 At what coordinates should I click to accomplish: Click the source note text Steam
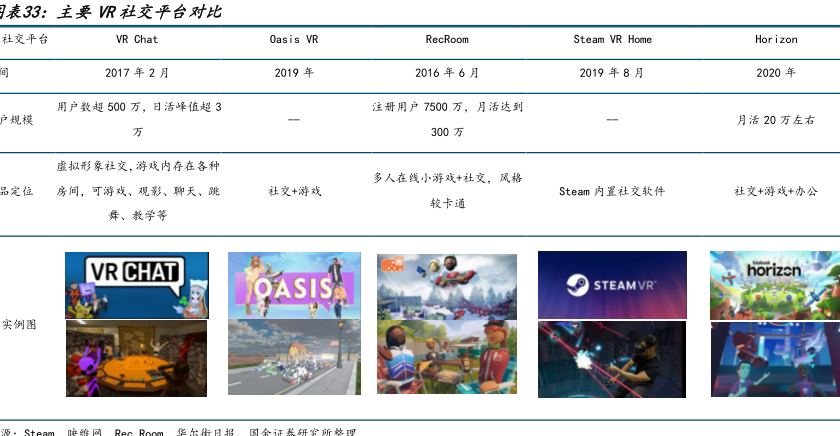39,432
